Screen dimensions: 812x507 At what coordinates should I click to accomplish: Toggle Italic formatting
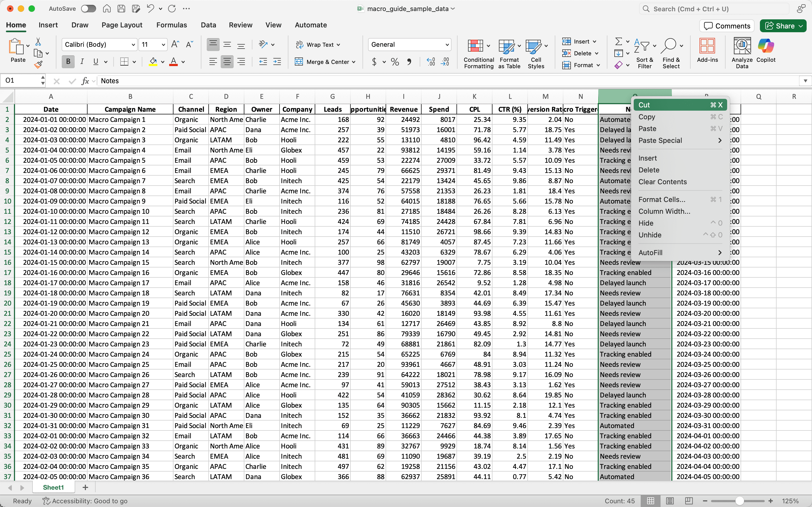pos(82,62)
